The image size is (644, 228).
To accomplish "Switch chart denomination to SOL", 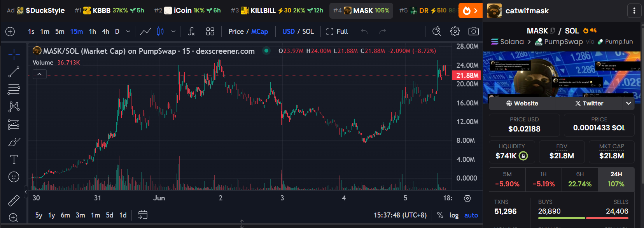I will [x=308, y=32].
